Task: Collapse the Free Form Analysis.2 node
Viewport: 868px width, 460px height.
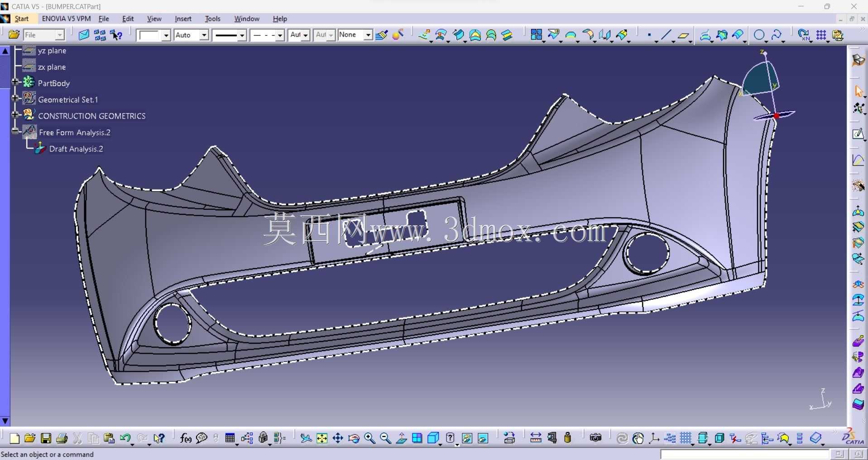Action: point(15,131)
